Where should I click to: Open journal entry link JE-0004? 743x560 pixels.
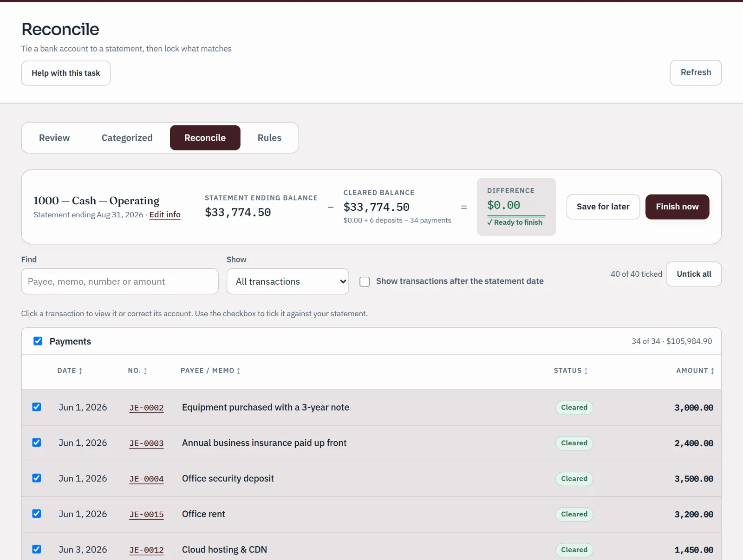tap(146, 479)
